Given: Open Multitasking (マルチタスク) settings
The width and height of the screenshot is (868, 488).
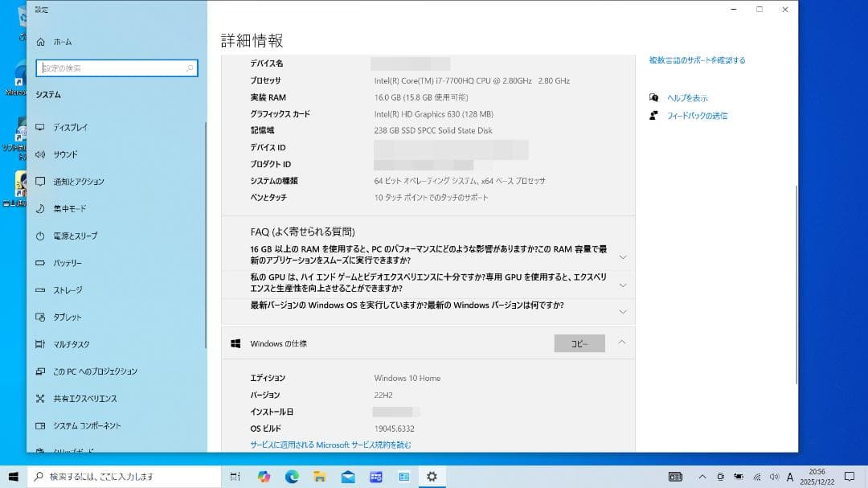Looking at the screenshot, I should coord(72,344).
